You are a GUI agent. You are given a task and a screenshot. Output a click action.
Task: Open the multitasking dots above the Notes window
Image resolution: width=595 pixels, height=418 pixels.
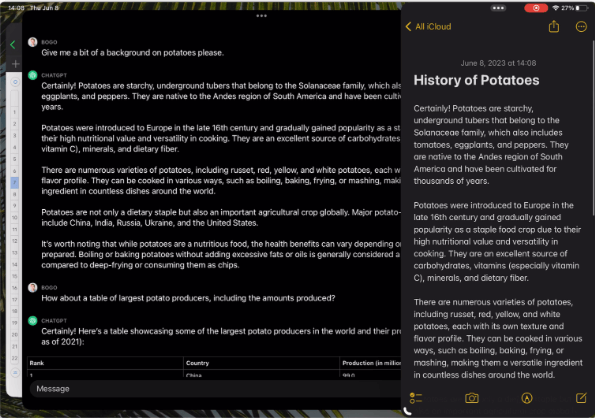[498, 8]
